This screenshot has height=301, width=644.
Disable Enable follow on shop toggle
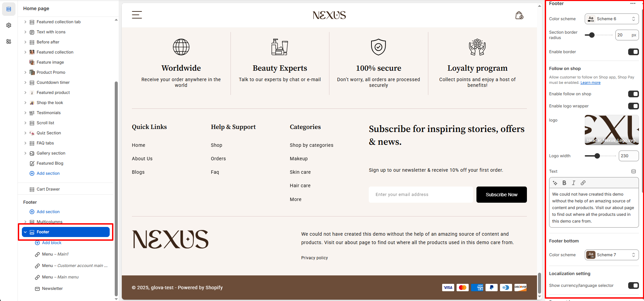pos(633,94)
